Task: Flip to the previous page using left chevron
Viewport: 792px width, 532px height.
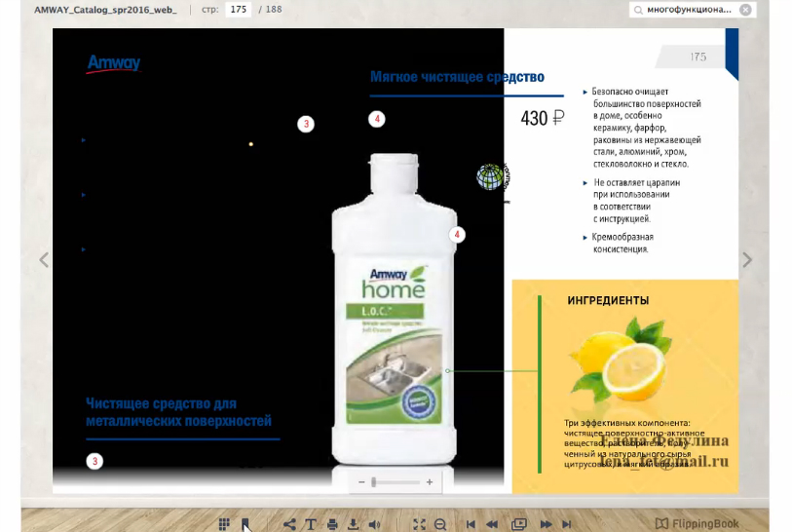Action: click(x=44, y=260)
